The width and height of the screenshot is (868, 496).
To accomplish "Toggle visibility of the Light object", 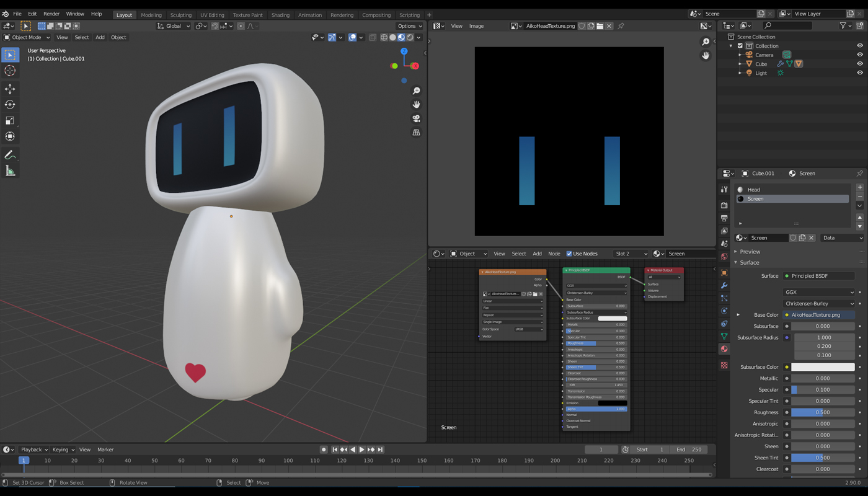I will click(859, 73).
